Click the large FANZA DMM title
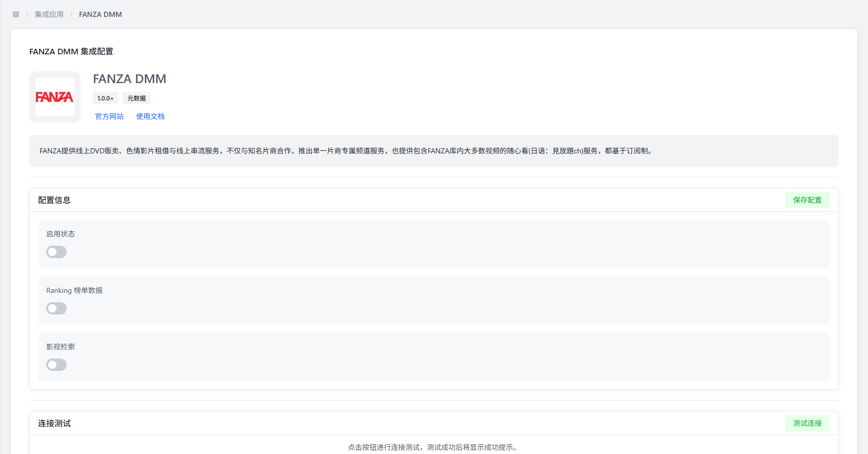Viewport: 868px width, 454px height. click(x=130, y=79)
